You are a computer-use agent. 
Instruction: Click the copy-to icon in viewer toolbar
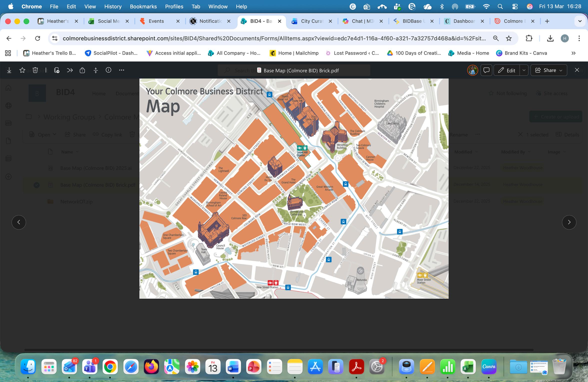click(57, 70)
